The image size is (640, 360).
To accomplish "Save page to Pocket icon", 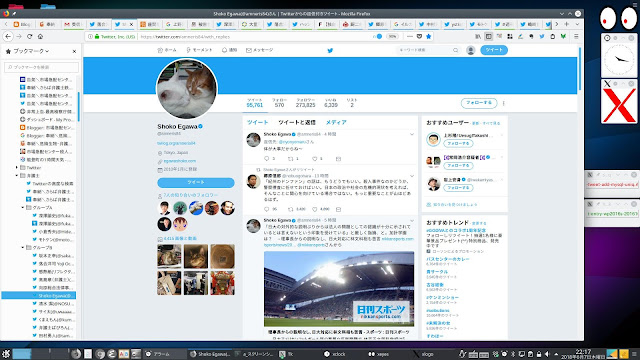I will pos(419,36).
